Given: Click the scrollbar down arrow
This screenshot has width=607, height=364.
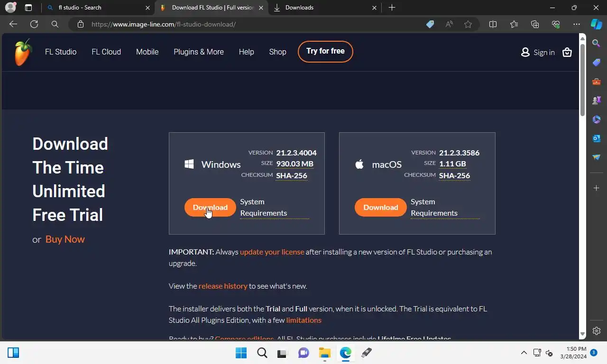Looking at the screenshot, I should (x=583, y=335).
